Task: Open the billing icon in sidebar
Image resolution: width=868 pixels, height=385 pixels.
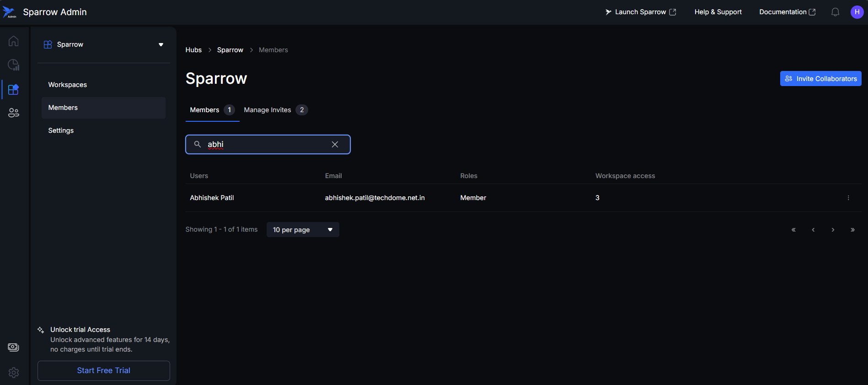Action: pos(14,347)
